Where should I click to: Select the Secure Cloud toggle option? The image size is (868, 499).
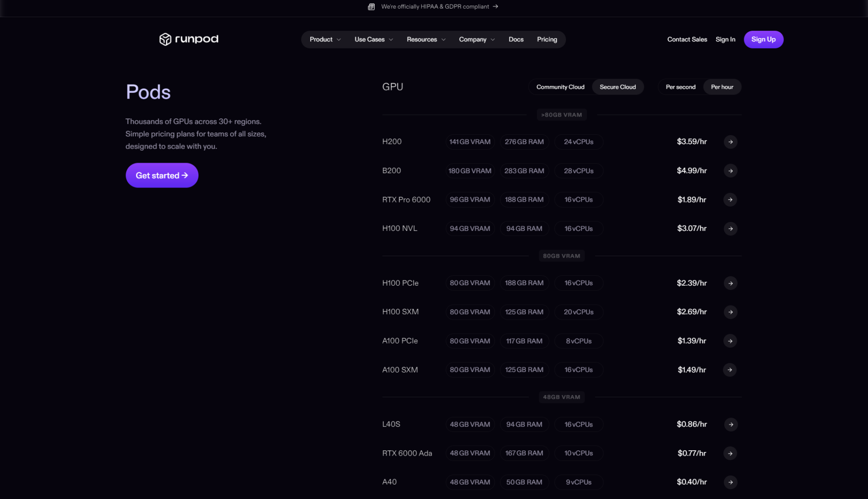618,87
